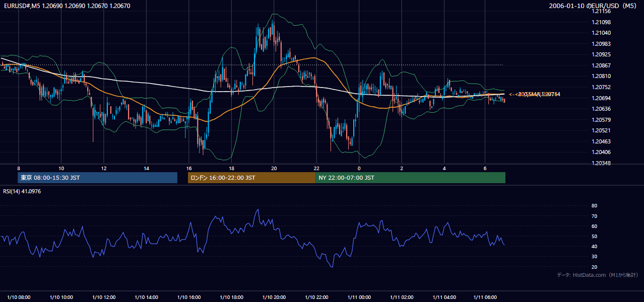Viewport: 644px width, 302px height.
Task: Click hour label 14 under the price chart
Action: (146, 168)
